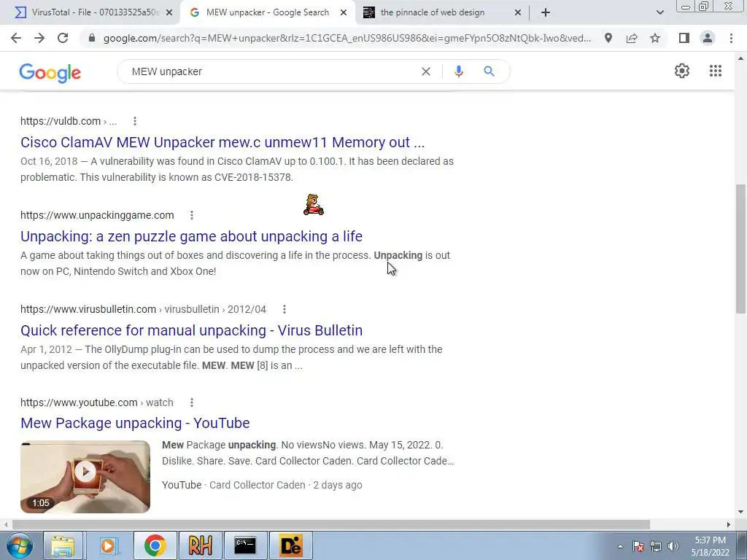747x560 pixels.
Task: Click into the MEW unpacker search field
Action: coord(271,71)
